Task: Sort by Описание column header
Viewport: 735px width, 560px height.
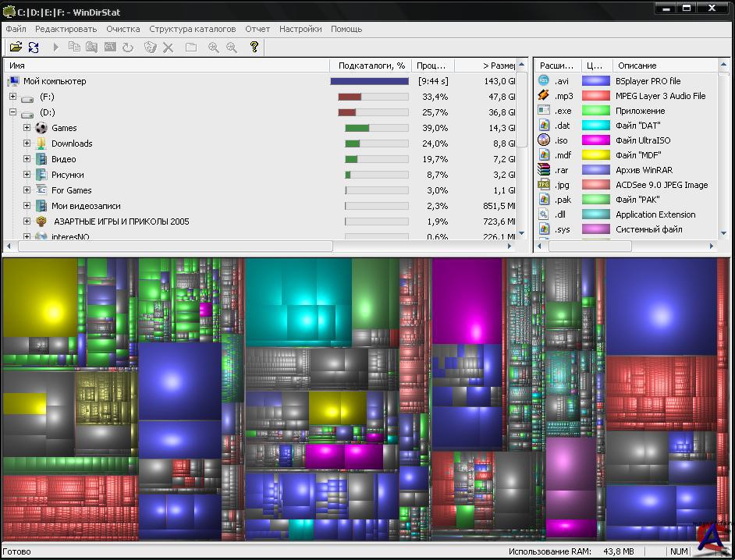Action: (x=637, y=66)
